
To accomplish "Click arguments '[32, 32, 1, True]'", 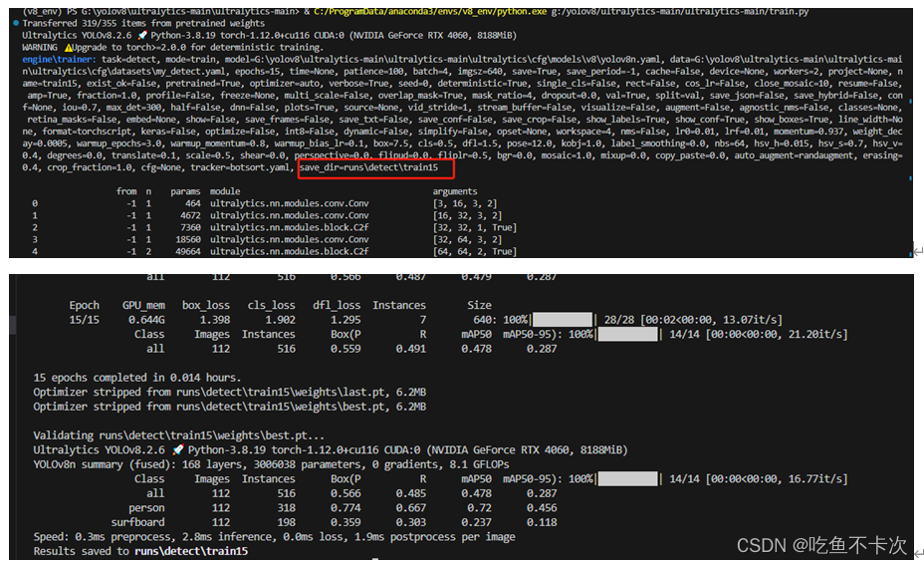I will [x=474, y=227].
